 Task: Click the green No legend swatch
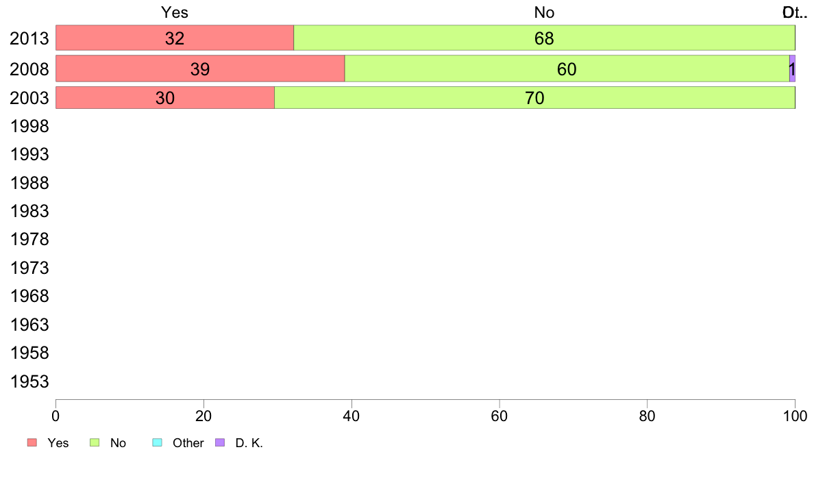95,443
